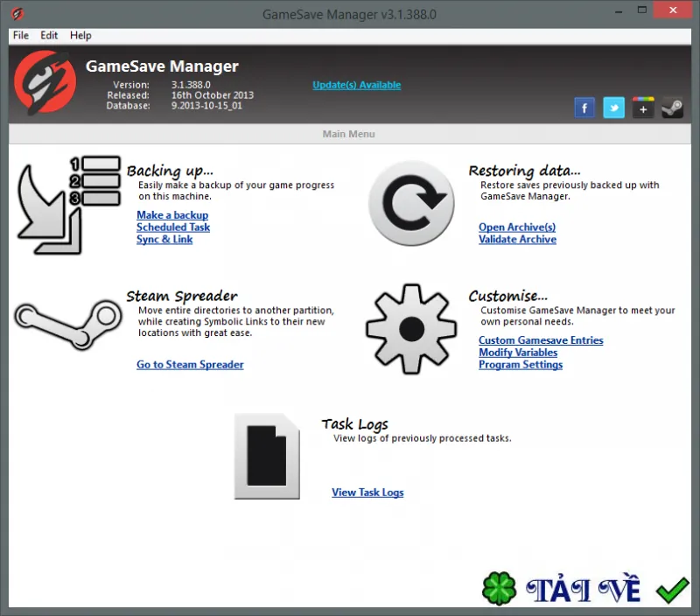Click the Steam Spreader logo icon

coord(68,325)
